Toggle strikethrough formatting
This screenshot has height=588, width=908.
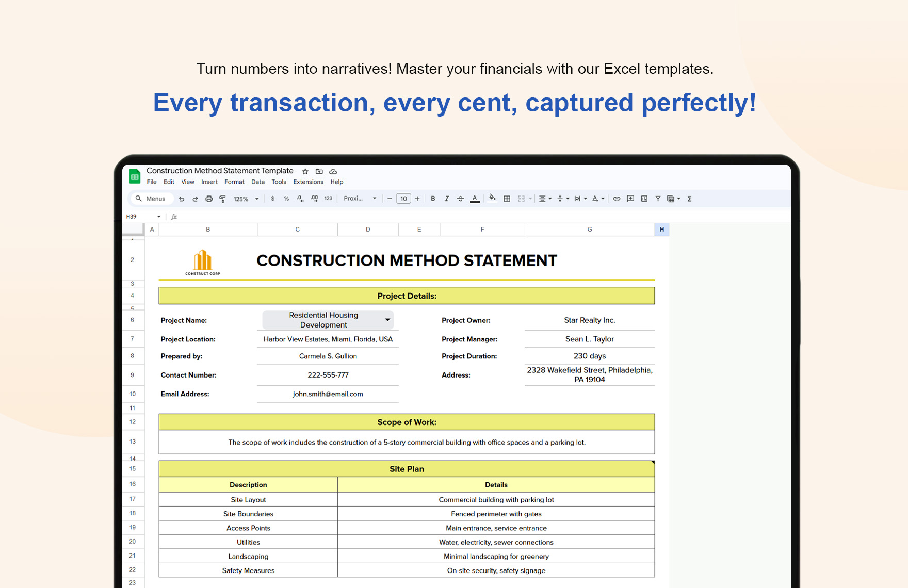(461, 199)
